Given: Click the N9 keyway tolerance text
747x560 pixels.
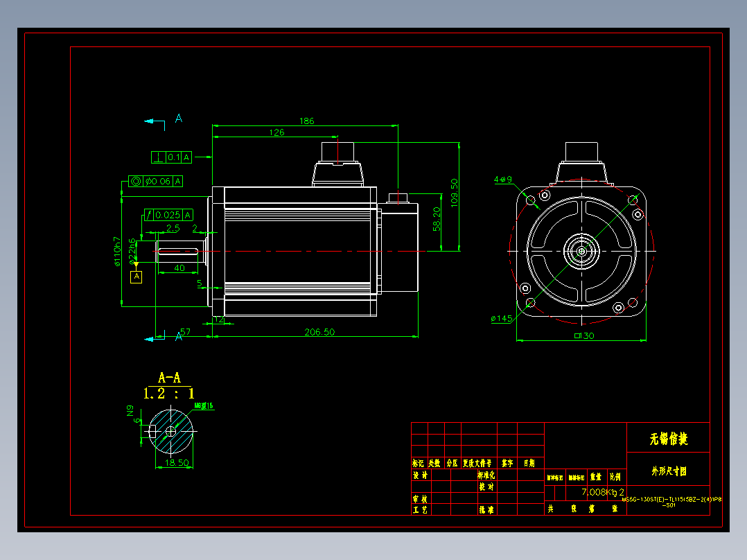Looking at the screenshot, I should [x=130, y=411].
